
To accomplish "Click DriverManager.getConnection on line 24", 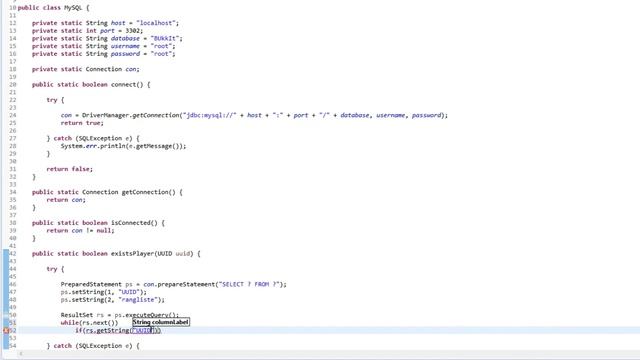I will coord(131,116).
